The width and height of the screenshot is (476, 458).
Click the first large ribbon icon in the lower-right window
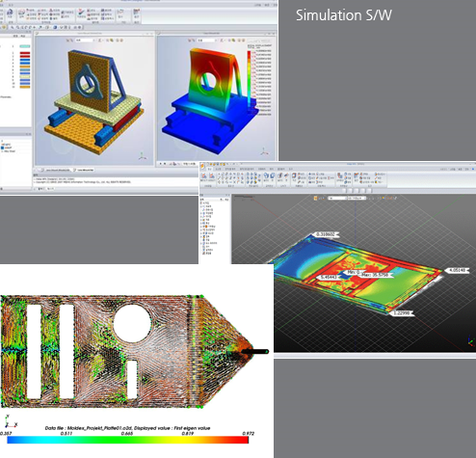(x=204, y=175)
